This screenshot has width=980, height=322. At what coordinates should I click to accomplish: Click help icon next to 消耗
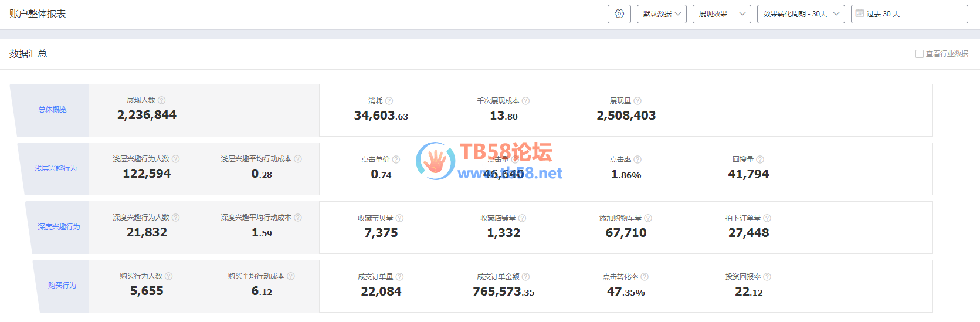(389, 101)
